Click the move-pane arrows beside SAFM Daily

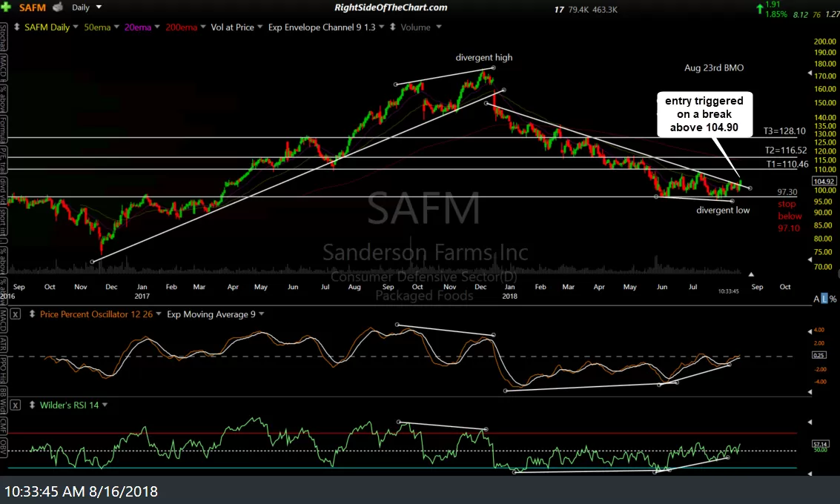[x=16, y=27]
